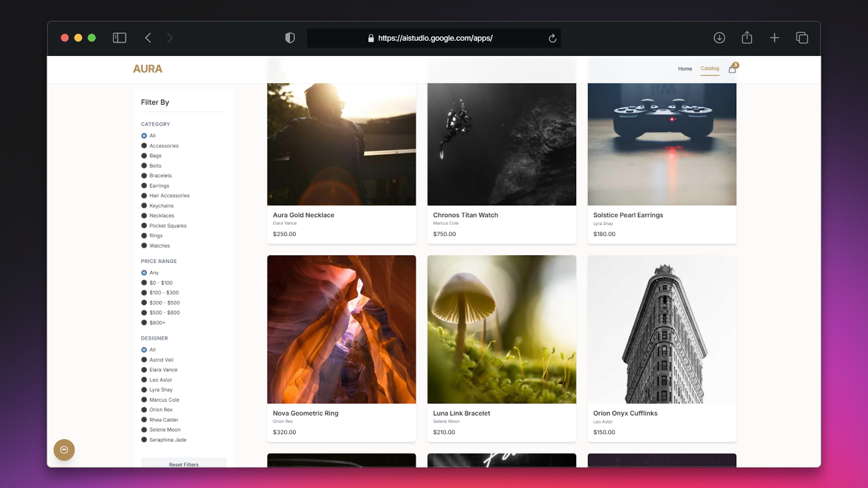The height and width of the screenshot is (488, 868).
Task: Filter by designer Rhea Calder
Action: tap(144, 420)
